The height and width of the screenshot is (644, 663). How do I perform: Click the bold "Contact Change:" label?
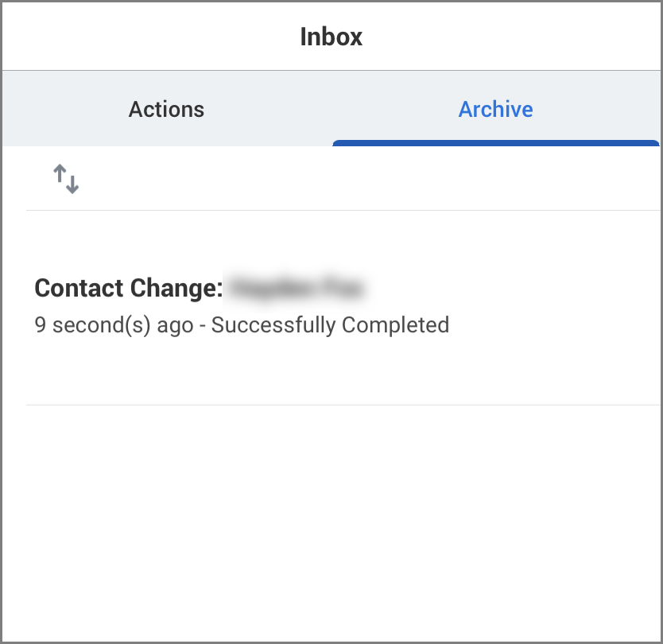coord(129,288)
